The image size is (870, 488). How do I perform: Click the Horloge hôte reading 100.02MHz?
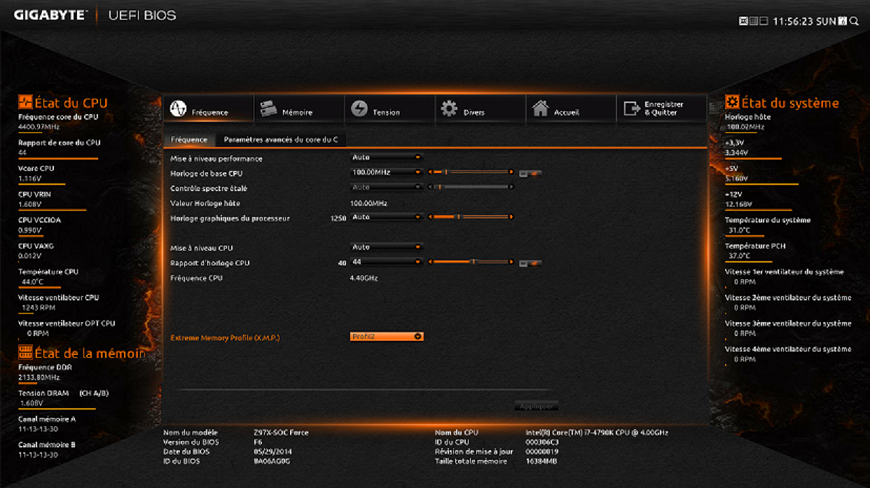tap(746, 127)
